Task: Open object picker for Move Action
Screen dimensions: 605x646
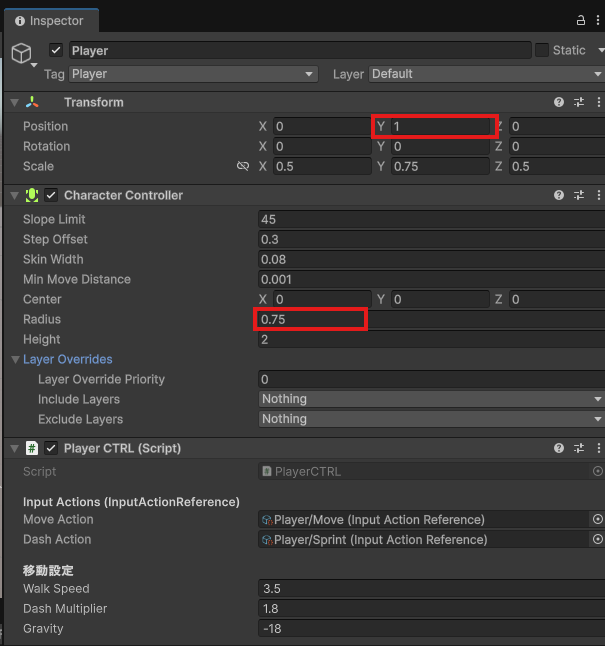Action: tap(597, 519)
